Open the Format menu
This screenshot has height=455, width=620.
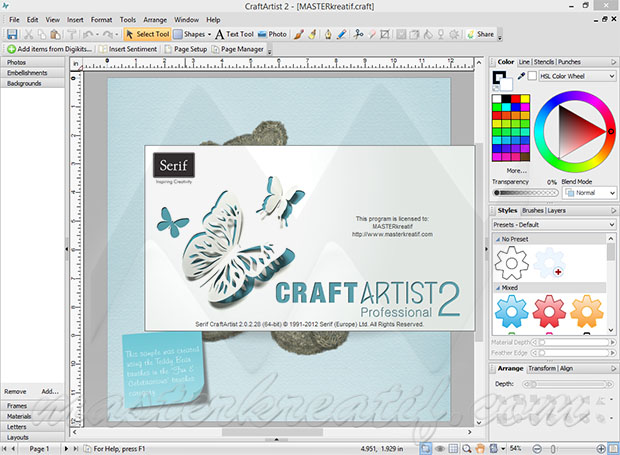pyautogui.click(x=101, y=20)
